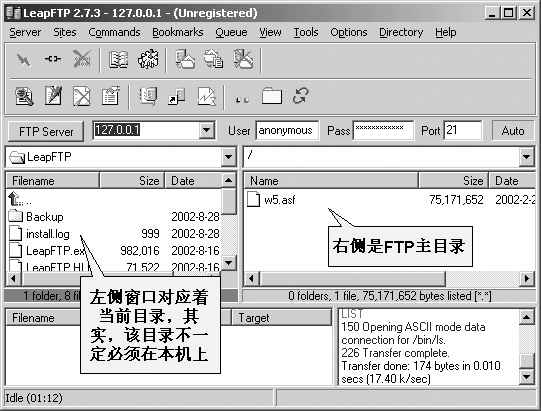Open the Site Manager book icon
Screen dimensions: 541x411
[118, 59]
